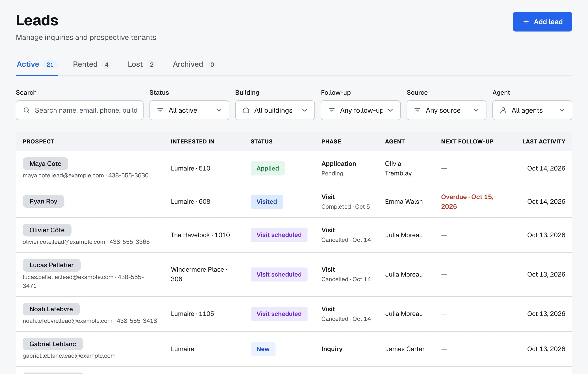
Task: Click the plus icon in Add lead button
Action: click(526, 22)
